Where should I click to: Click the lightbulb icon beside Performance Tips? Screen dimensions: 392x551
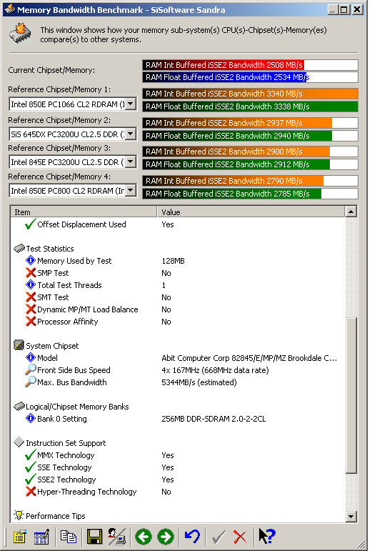click(19, 515)
